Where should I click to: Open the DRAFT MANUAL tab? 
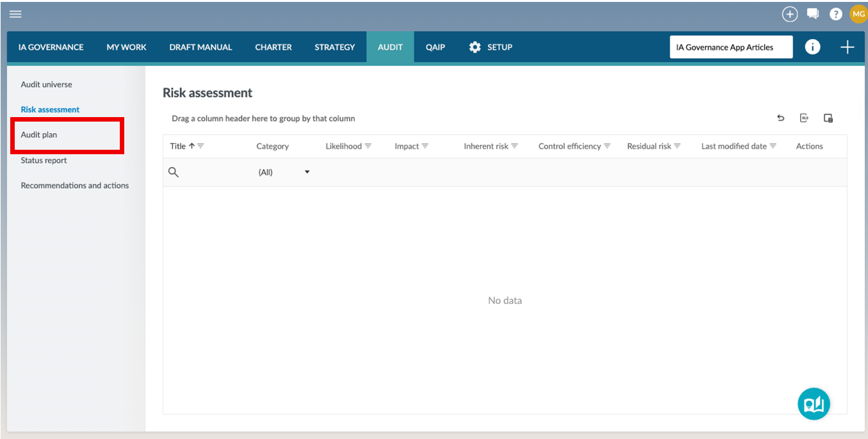201,47
